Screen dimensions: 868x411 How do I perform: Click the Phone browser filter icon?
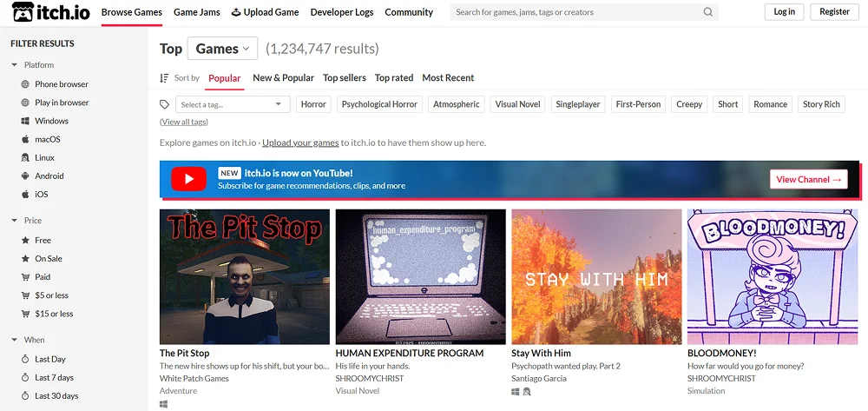click(x=25, y=84)
